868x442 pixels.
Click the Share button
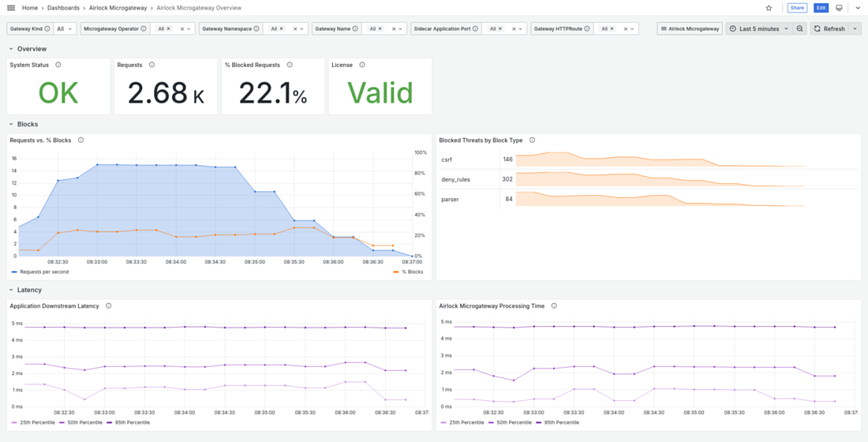(x=797, y=8)
